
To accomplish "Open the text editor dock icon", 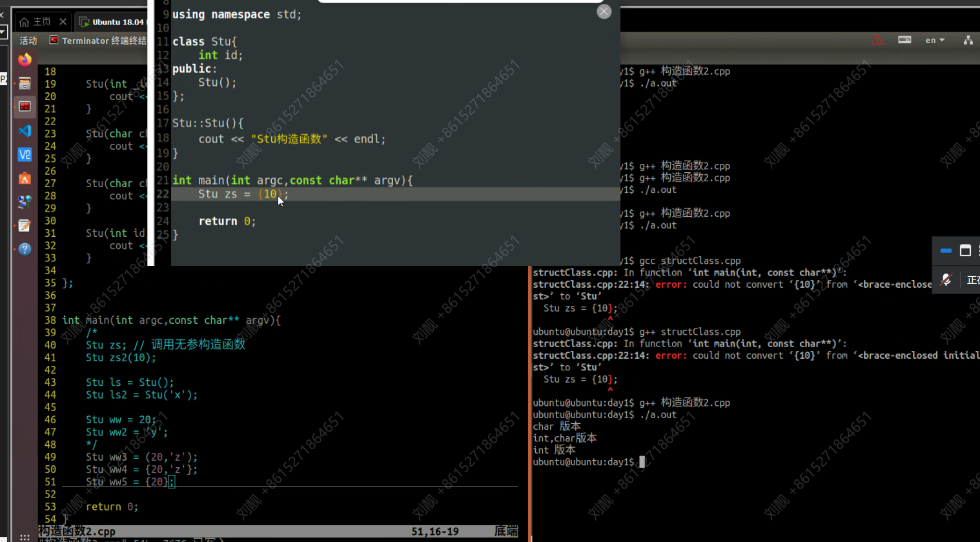I will tap(25, 225).
